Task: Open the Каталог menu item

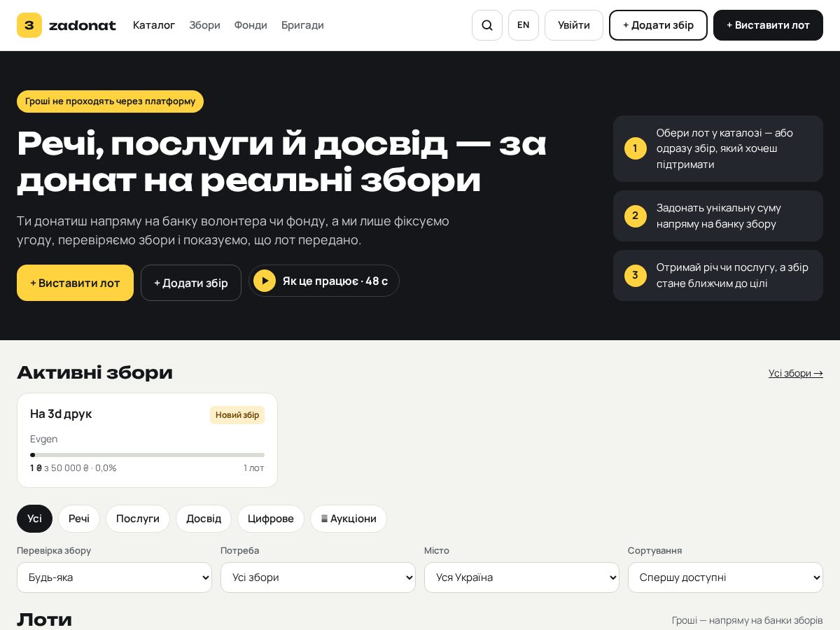Action: click(x=154, y=25)
